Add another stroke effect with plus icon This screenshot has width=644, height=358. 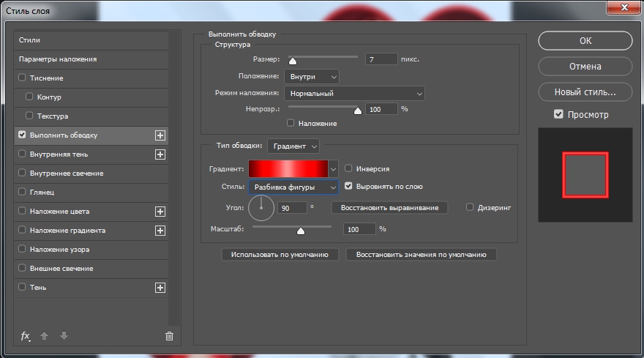(160, 135)
